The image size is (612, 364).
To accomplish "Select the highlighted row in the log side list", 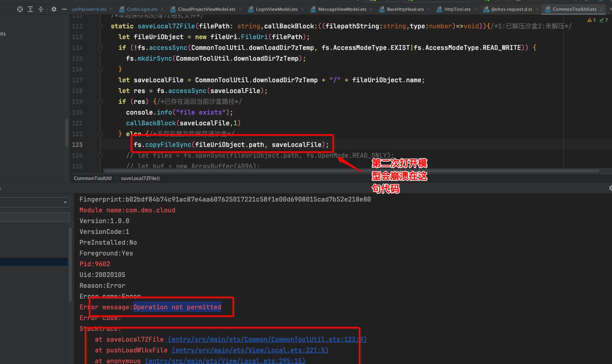I will [x=34, y=262].
